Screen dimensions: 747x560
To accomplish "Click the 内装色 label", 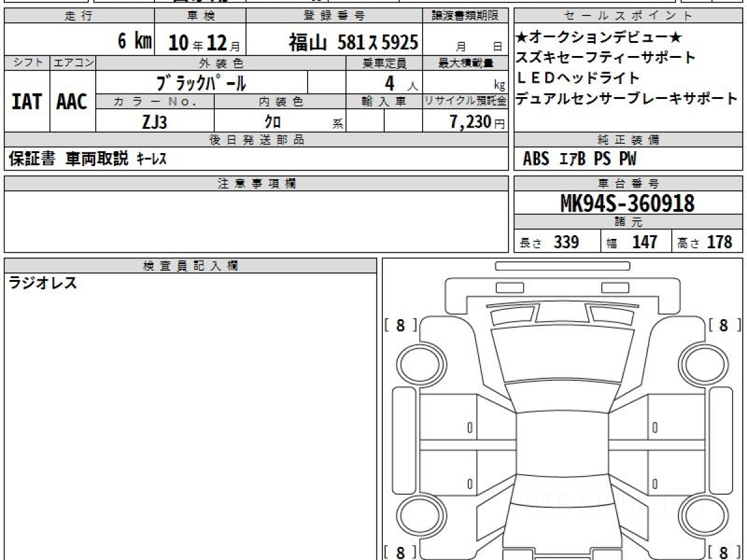I will (280, 101).
